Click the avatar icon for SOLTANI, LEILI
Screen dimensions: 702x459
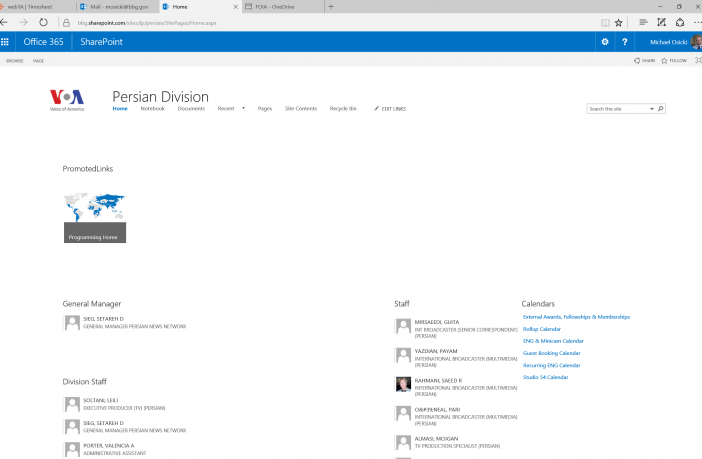click(72, 404)
